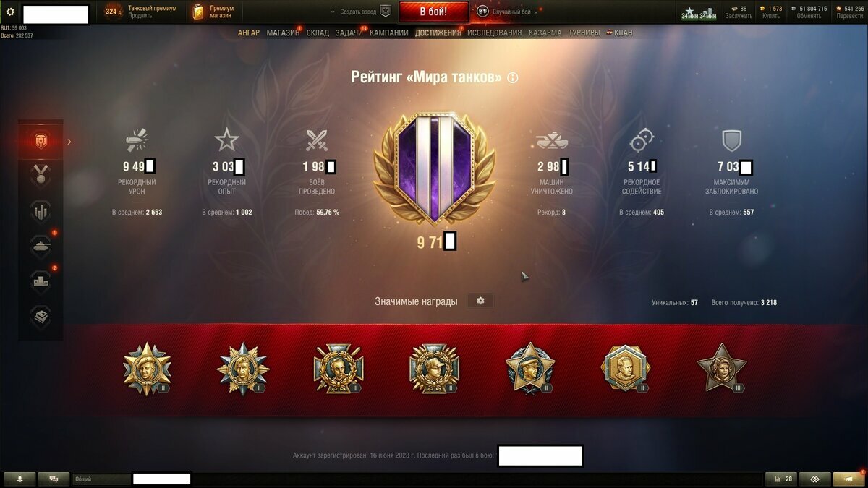Image resolution: width=868 pixels, height=488 pixels.
Task: Open the statistics bar-chart sidebar section
Action: [x=41, y=211]
